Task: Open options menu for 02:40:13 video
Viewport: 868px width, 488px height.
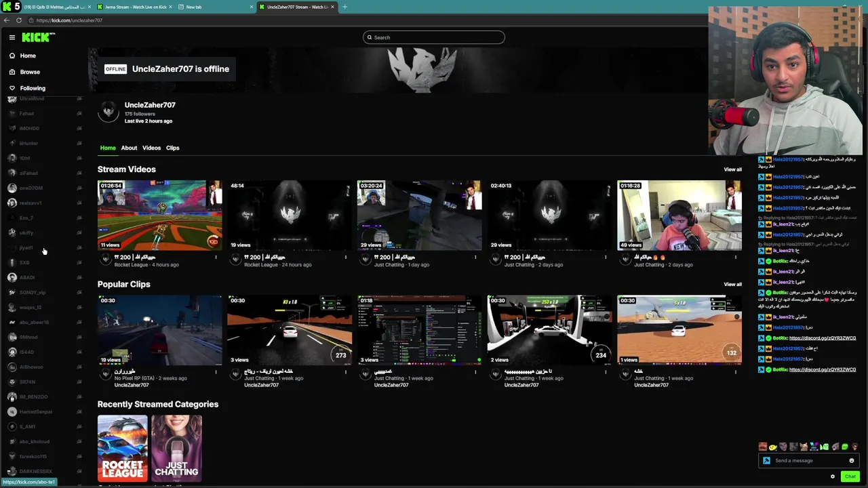Action: tap(606, 258)
